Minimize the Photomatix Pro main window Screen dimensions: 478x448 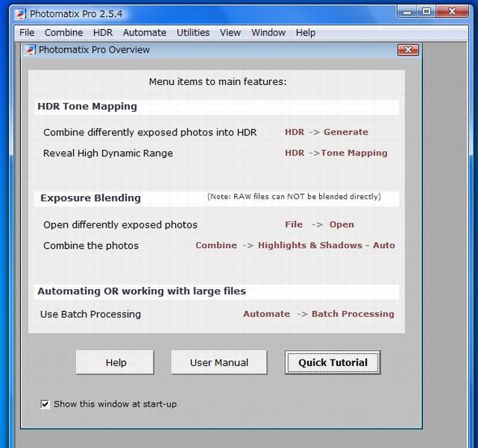coord(408,12)
